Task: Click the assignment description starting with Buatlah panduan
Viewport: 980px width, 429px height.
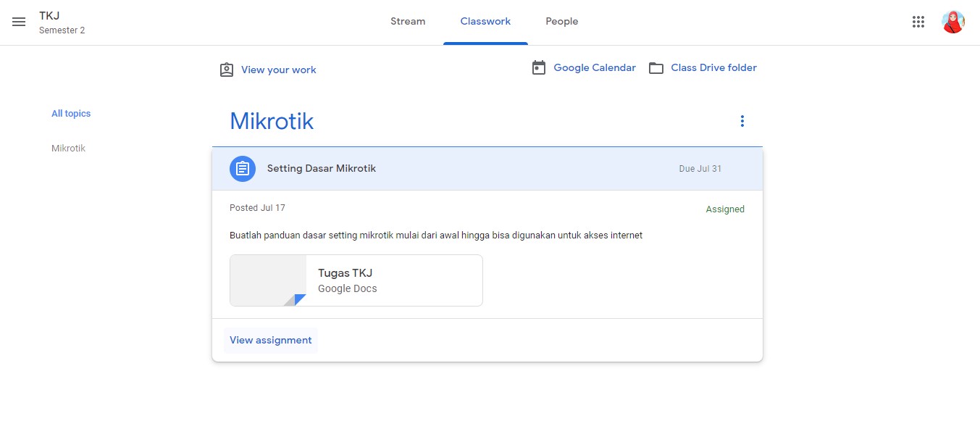Action: 436,236
